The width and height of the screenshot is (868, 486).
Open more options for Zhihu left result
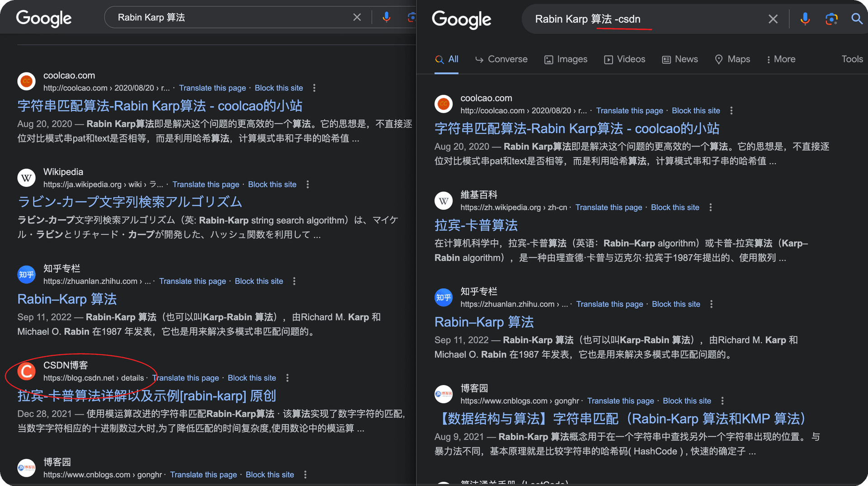pyautogui.click(x=294, y=281)
